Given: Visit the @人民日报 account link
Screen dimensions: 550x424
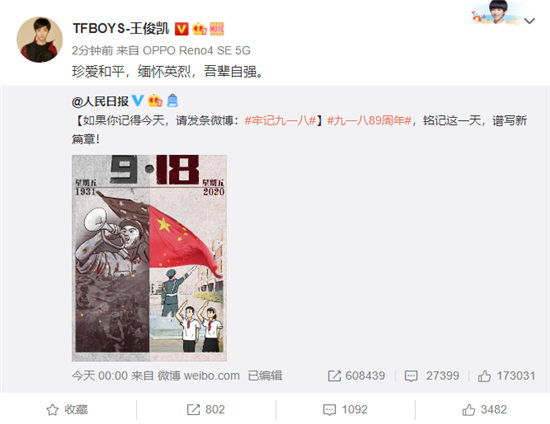Looking at the screenshot, I should pos(100,101).
